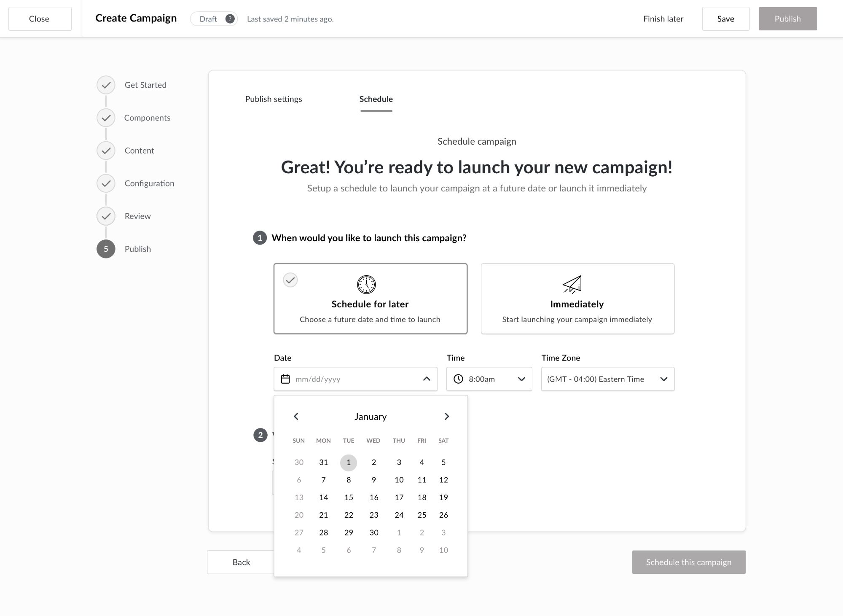Click Schedule this campaign button
Screen dimensions: 843x616
(689, 562)
